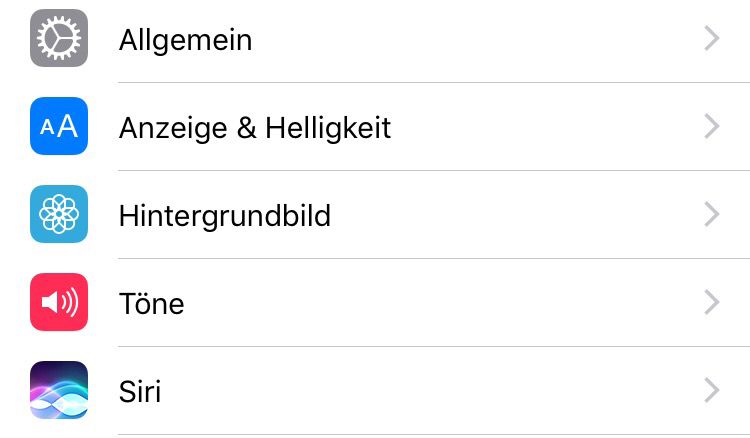The image size is (750, 438).
Task: Tap the flower Hintergrundbild icon
Action: 59,214
